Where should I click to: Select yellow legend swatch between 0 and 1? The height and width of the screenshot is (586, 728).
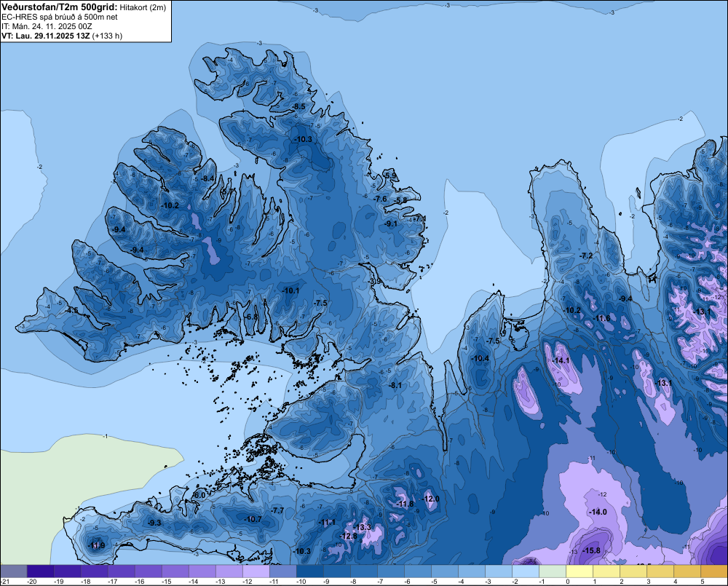coord(579,571)
